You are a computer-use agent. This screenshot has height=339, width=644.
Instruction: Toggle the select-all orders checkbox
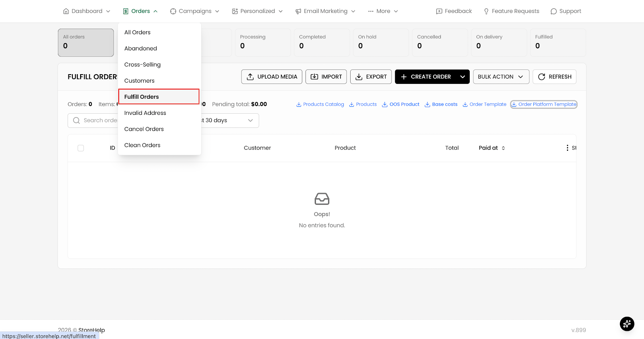coord(80,148)
